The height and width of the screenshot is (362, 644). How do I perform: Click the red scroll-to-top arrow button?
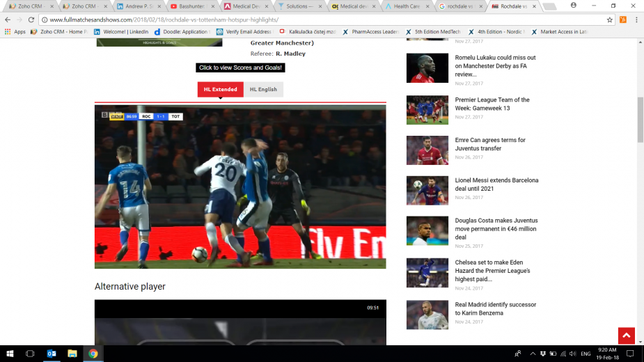pos(626,336)
